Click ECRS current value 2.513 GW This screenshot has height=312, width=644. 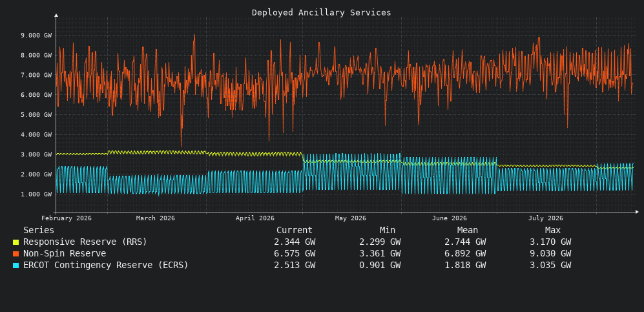tap(295, 265)
